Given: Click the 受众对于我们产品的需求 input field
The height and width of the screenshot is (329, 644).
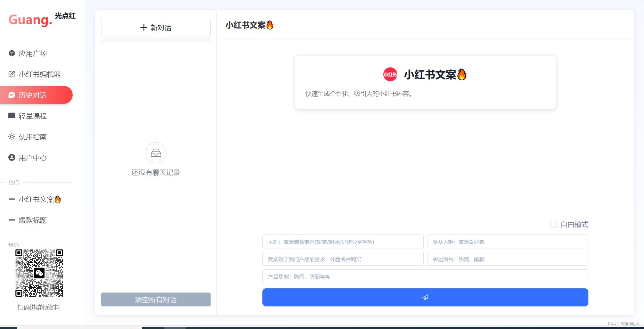Looking at the screenshot, I should tap(343, 259).
